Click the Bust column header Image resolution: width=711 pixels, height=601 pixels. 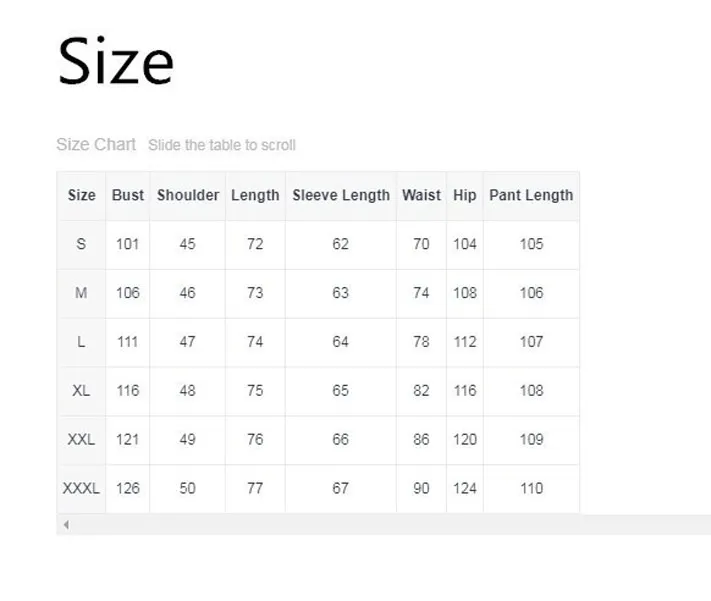click(127, 195)
